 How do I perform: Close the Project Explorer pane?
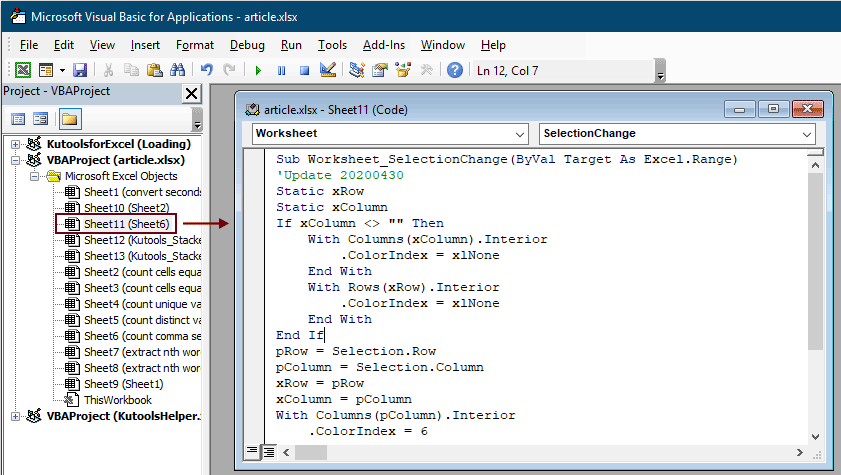(x=191, y=93)
